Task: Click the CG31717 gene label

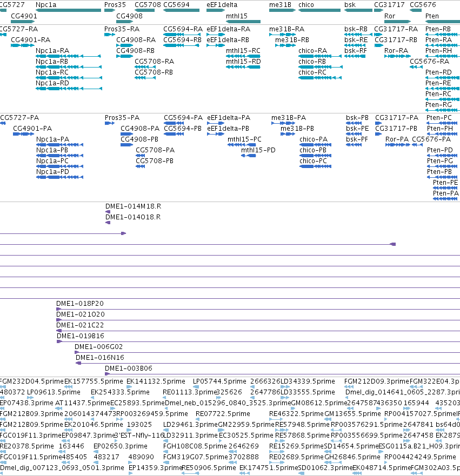Action: click(389, 5)
